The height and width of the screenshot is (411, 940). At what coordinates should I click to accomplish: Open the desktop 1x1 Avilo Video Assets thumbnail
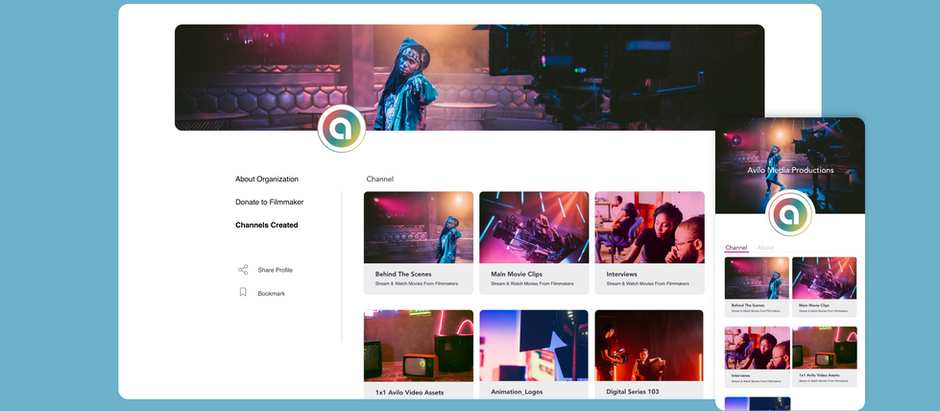[x=418, y=346]
